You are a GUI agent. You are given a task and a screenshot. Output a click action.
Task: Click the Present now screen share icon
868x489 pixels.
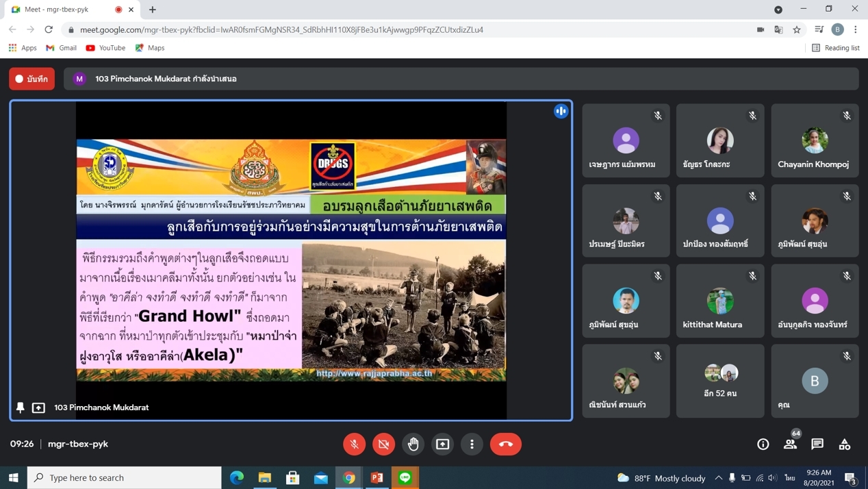tap(442, 444)
